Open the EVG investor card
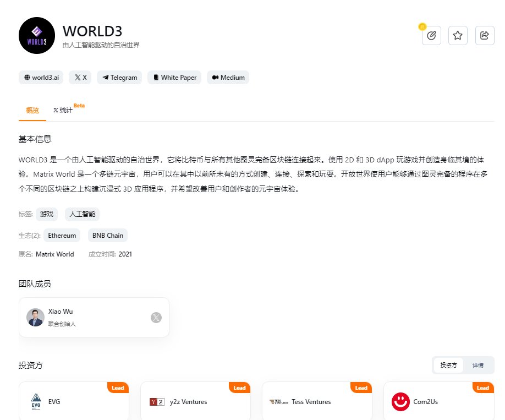 point(74,401)
